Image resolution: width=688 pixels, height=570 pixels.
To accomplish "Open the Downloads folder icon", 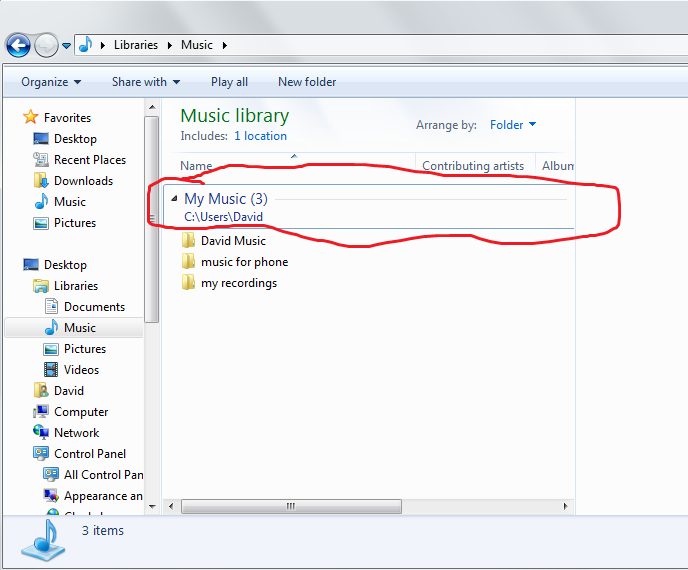I will click(41, 180).
